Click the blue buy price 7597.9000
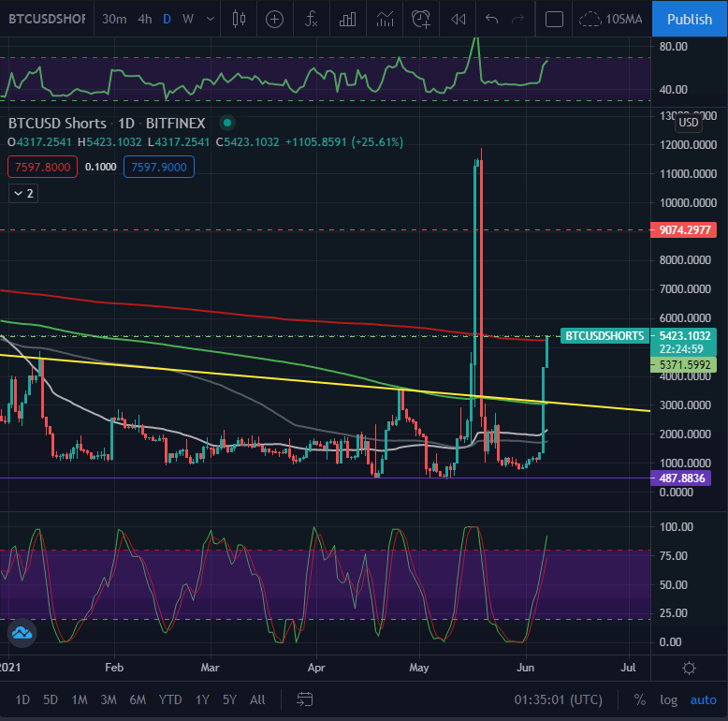The width and height of the screenshot is (728, 721). (x=159, y=167)
